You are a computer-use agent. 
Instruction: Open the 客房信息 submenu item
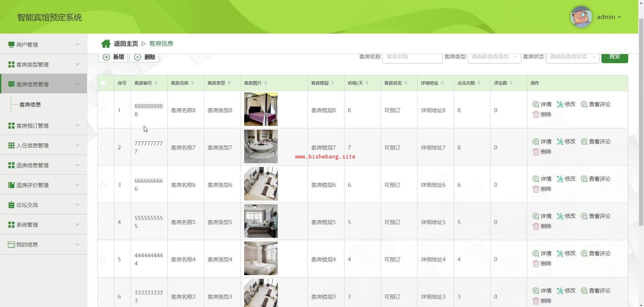click(30, 104)
